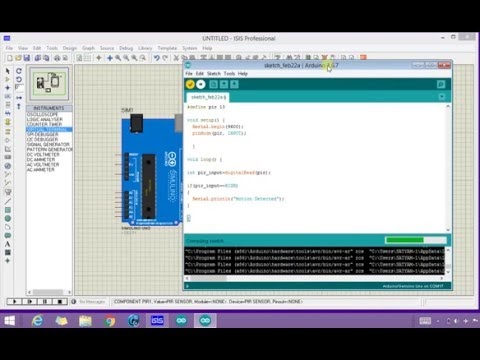Open ISIS Design menu
Image resolution: width=480 pixels, height=360 pixels.
pyautogui.click(x=70, y=48)
